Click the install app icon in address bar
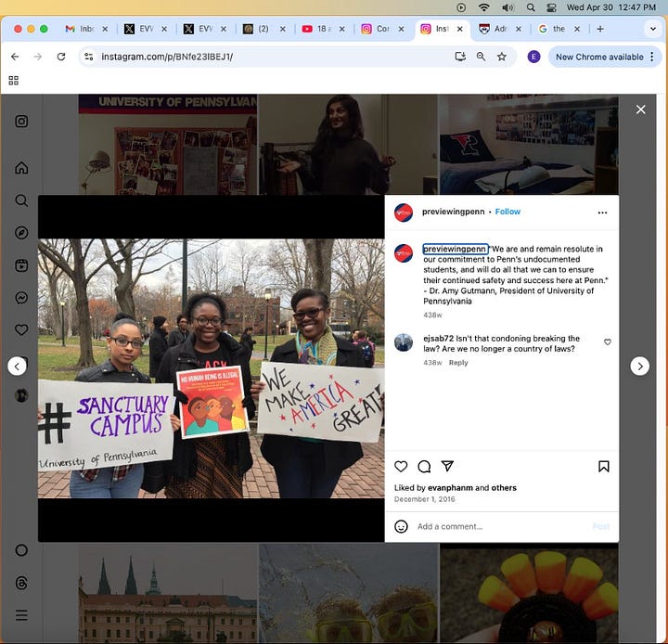Image resolution: width=668 pixels, height=644 pixels. click(460, 57)
